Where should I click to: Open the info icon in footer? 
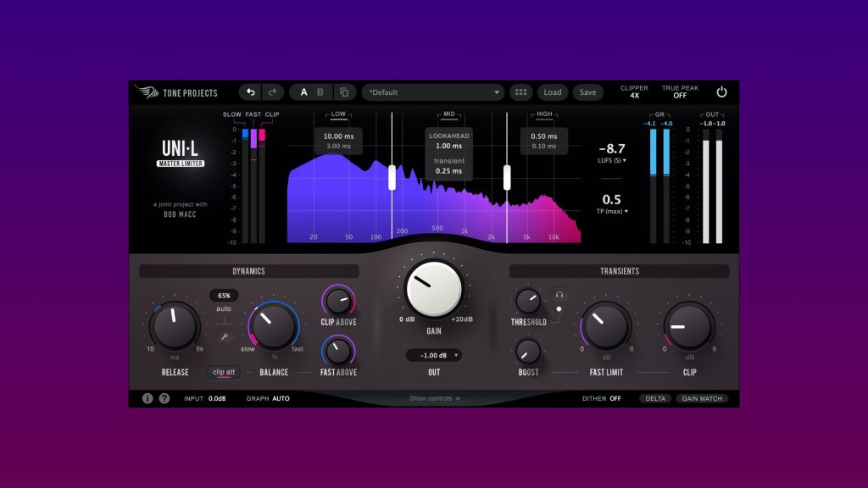pos(147,398)
